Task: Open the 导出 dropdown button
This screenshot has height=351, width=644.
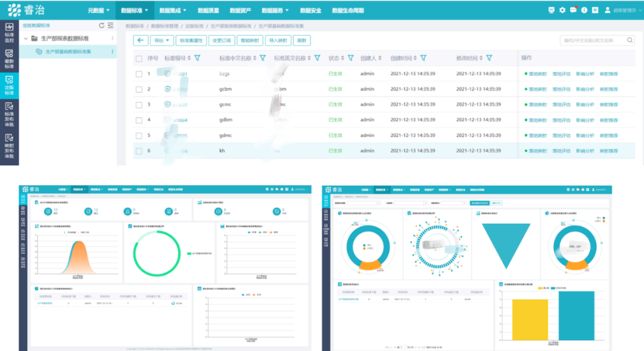Action: click(x=161, y=41)
